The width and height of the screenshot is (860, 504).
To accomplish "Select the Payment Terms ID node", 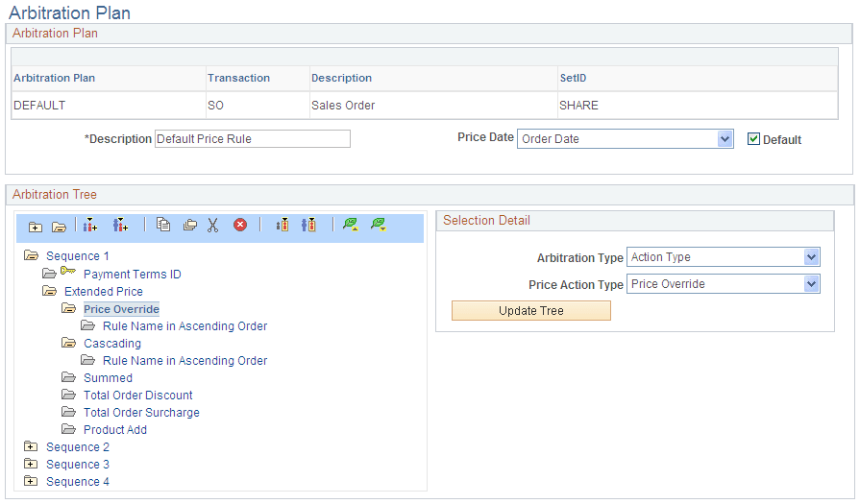I will pos(133,274).
